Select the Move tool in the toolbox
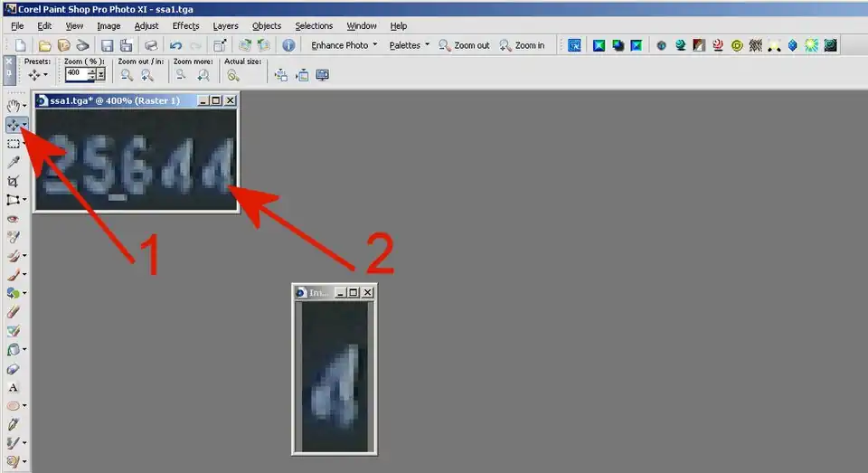868x473 pixels. pyautogui.click(x=14, y=125)
